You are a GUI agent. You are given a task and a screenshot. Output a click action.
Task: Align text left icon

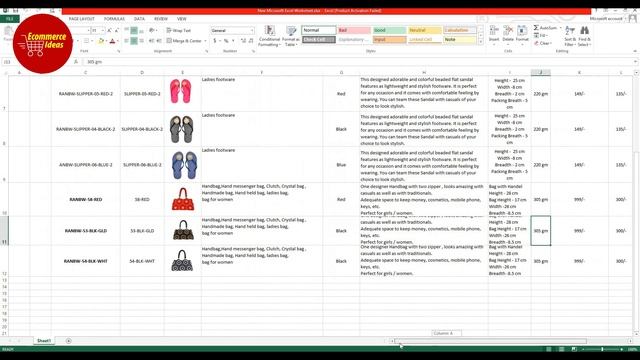[127, 41]
